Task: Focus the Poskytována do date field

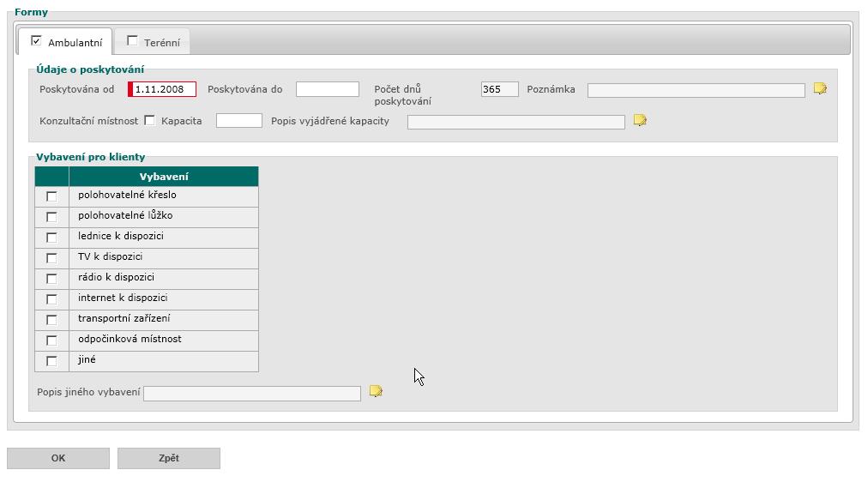Action: [327, 89]
